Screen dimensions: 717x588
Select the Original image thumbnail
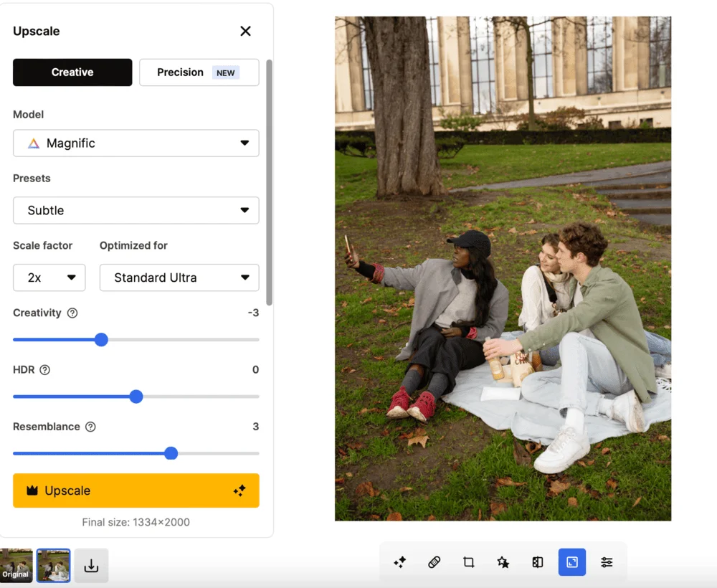(16, 565)
